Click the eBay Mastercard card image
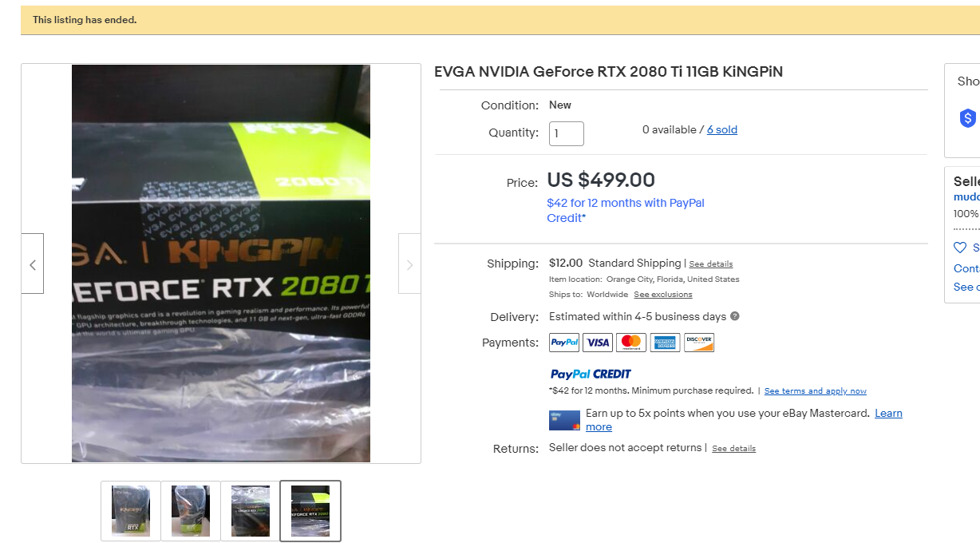Screen dimensions: 980x543 point(564,420)
